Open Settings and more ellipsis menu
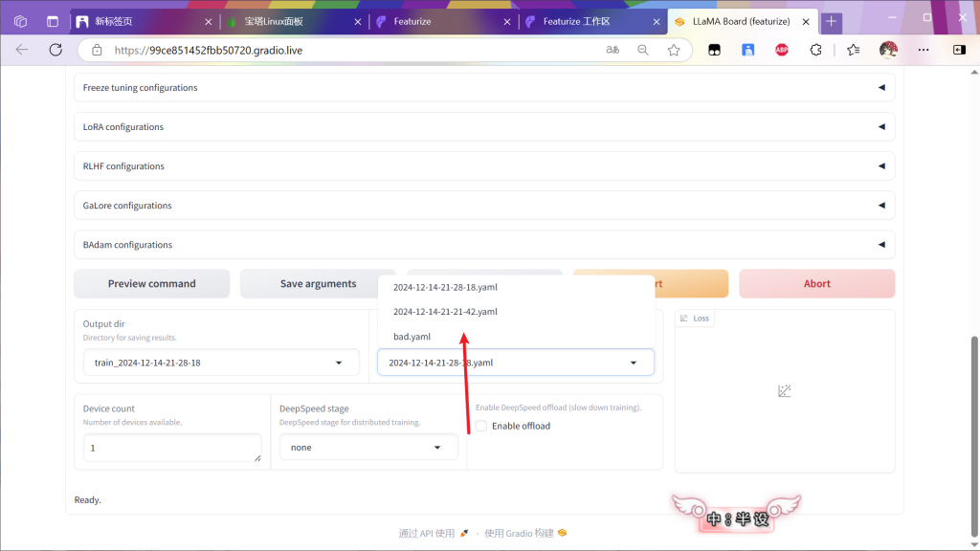 click(x=924, y=50)
